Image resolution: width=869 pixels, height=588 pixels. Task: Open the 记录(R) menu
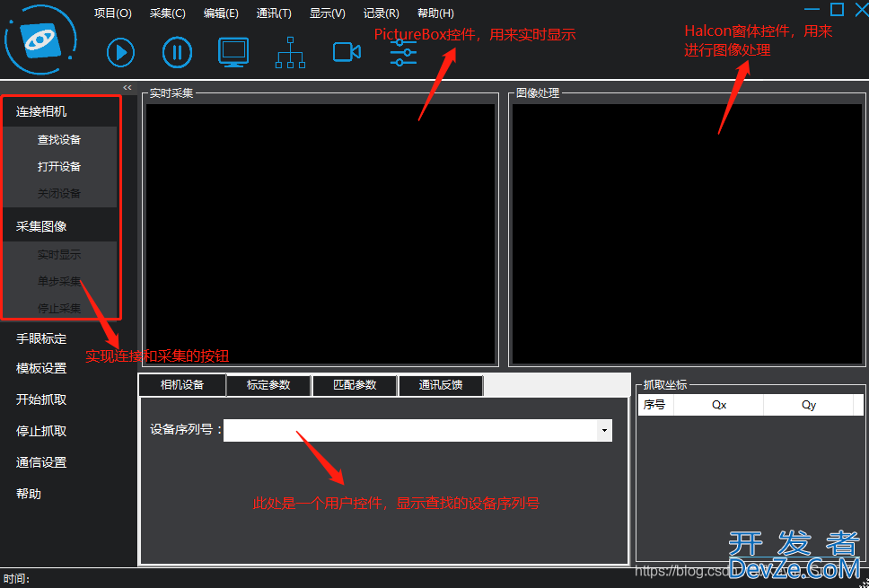point(381,13)
